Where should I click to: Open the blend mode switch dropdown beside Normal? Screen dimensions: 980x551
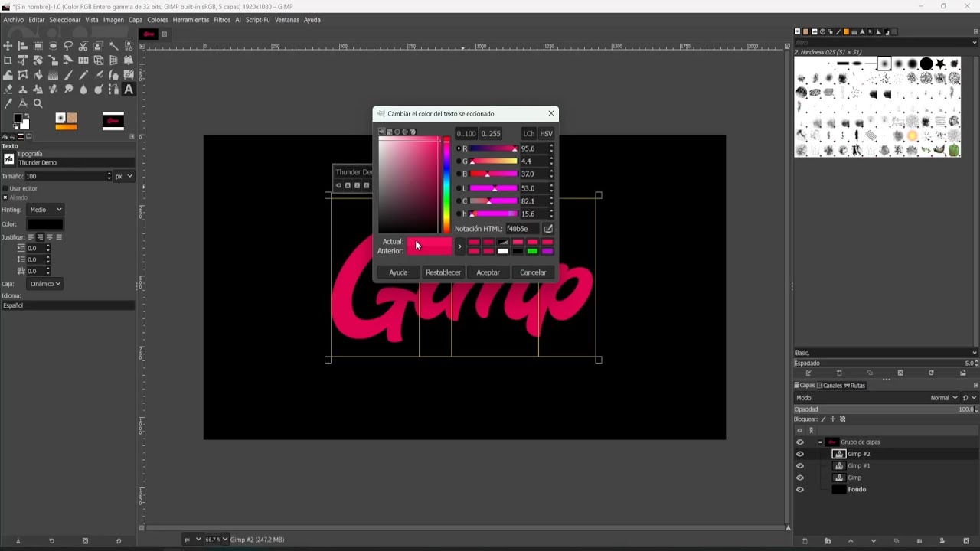coord(970,398)
